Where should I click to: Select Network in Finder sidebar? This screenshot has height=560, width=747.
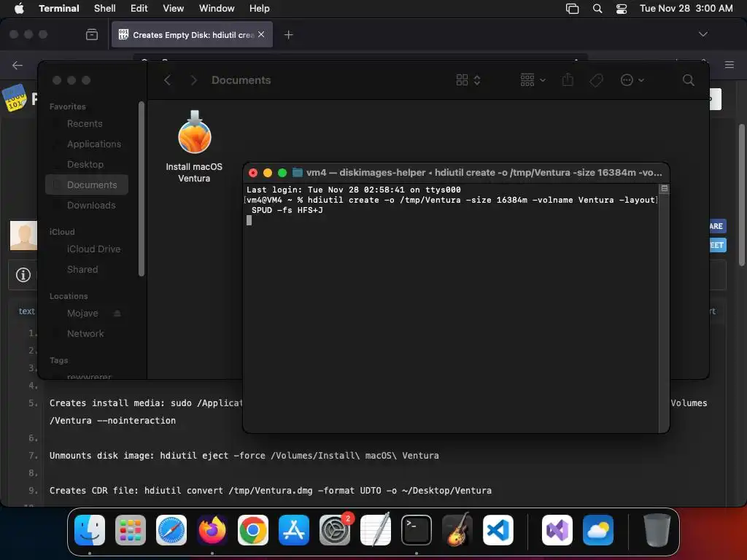[85, 334]
